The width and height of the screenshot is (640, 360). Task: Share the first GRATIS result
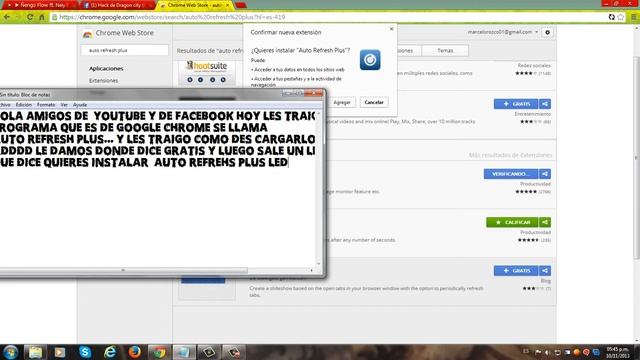coord(545,104)
